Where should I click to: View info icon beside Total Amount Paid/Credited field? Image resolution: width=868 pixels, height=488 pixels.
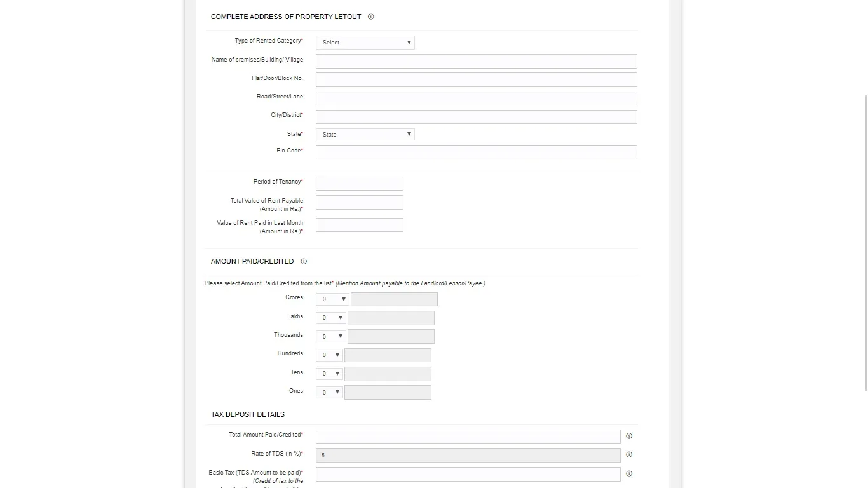629,436
